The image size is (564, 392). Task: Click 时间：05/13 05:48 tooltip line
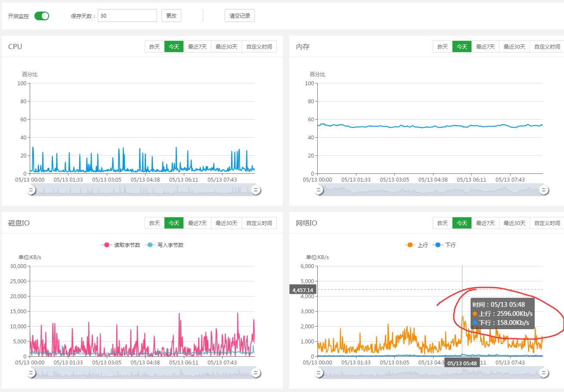click(x=499, y=305)
